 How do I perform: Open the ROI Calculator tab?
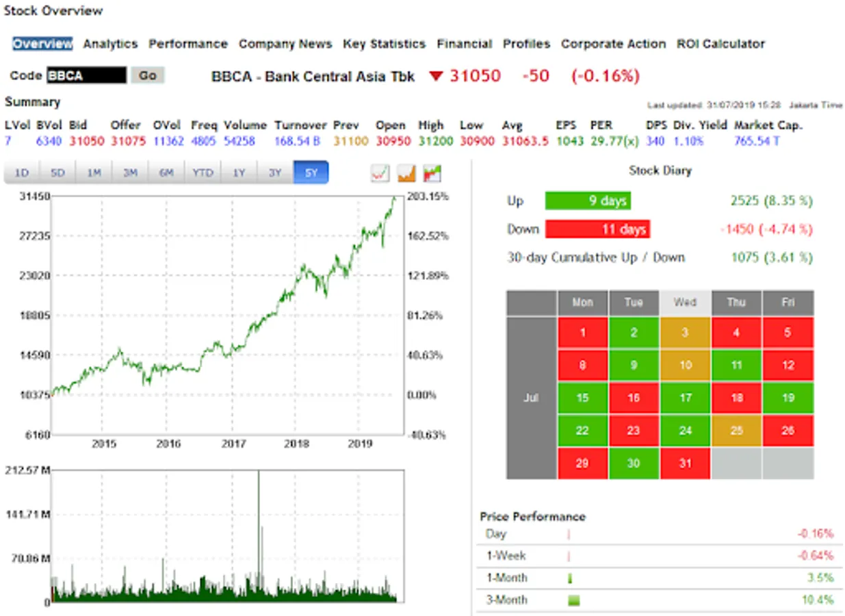tap(721, 44)
